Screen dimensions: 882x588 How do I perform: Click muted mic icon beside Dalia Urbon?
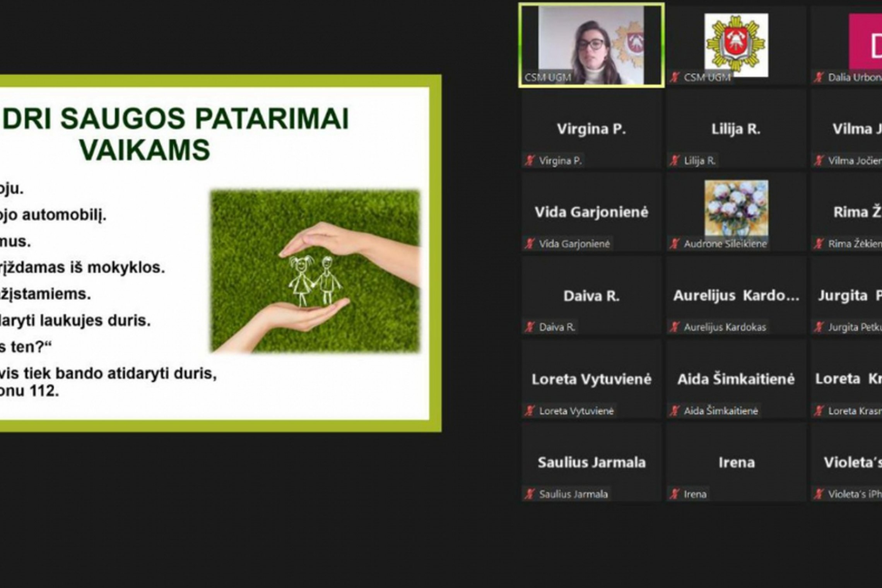tap(819, 77)
